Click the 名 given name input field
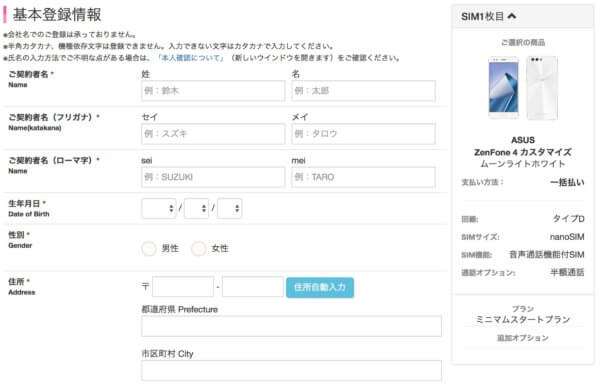This screenshot has height=391, width=600. [x=363, y=91]
